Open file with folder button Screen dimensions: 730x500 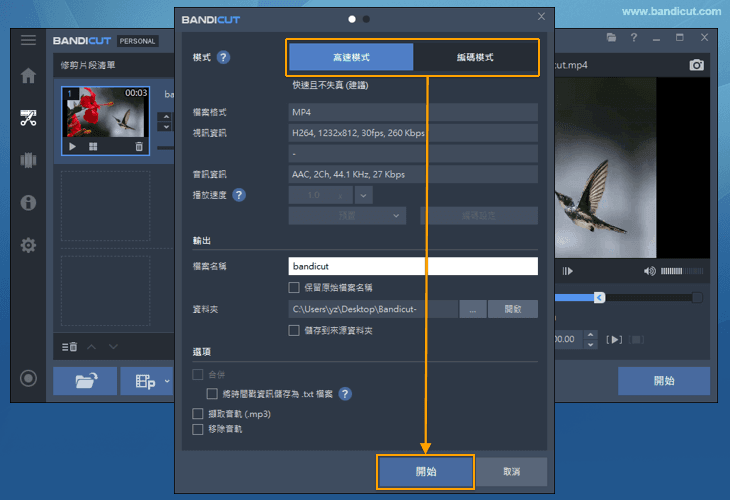(85, 381)
